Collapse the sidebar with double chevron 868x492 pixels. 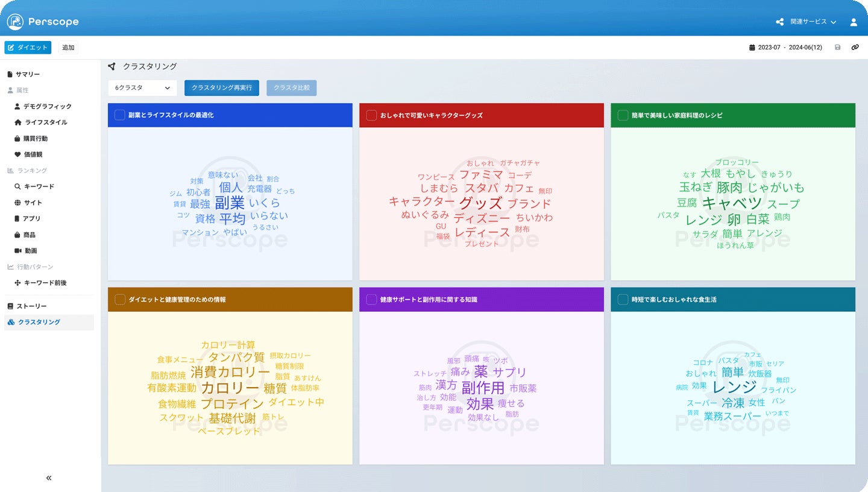(49, 478)
